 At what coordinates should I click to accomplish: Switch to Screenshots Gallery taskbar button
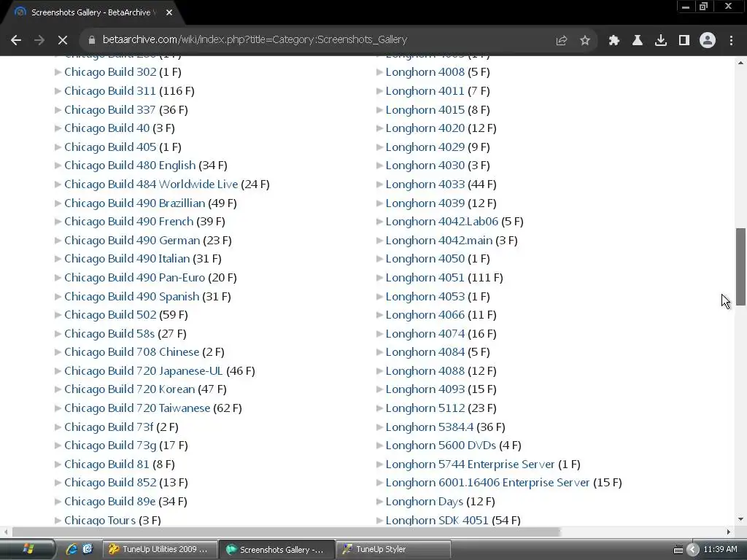click(x=276, y=550)
